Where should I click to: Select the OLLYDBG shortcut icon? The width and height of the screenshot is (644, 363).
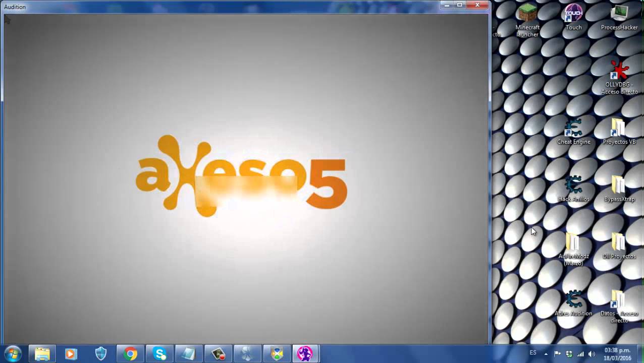[619, 78]
